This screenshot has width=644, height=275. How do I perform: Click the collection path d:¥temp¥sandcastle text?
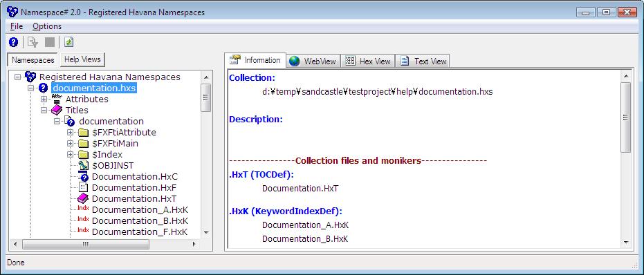(378, 91)
